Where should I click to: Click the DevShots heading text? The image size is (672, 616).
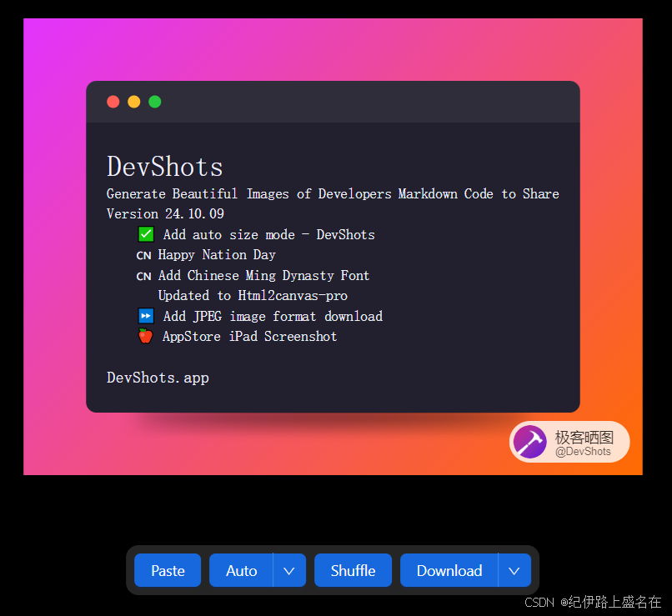tap(164, 166)
